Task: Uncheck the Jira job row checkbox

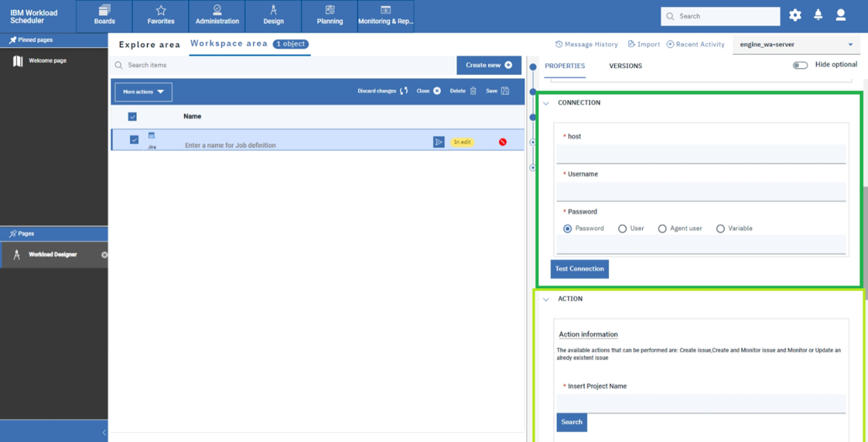Action: (134, 140)
